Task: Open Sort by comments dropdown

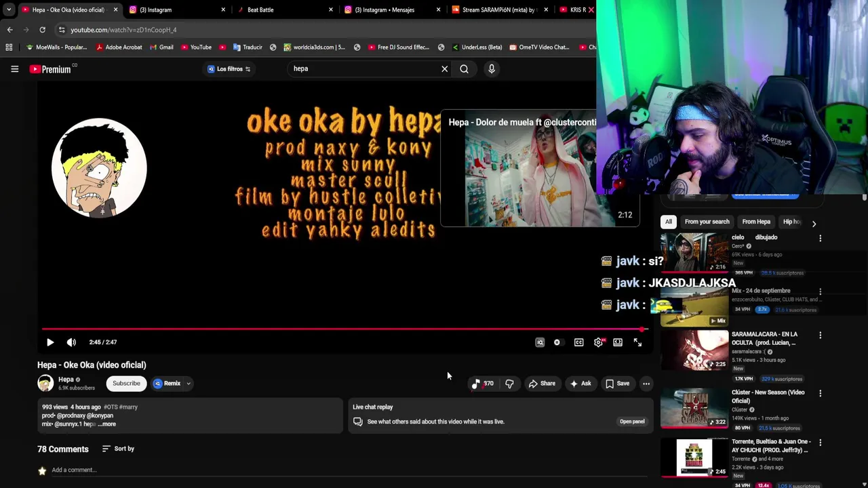Action: click(x=118, y=449)
